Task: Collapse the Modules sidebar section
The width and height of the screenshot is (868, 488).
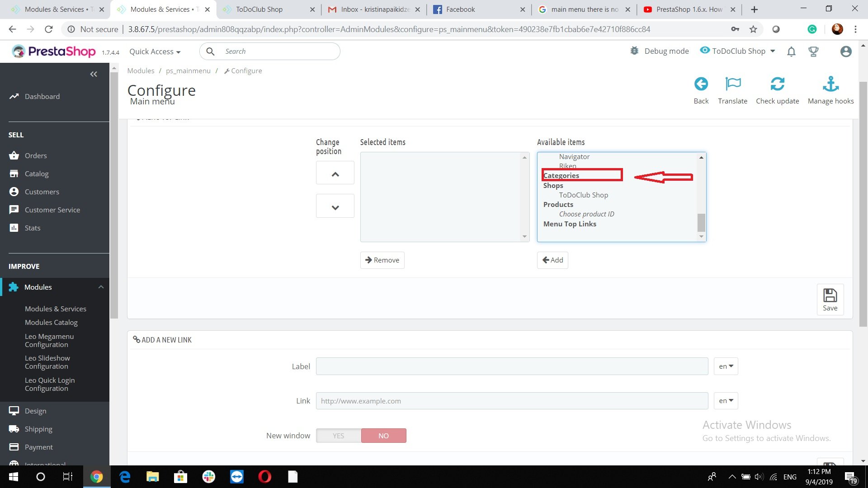Action: coord(101,287)
